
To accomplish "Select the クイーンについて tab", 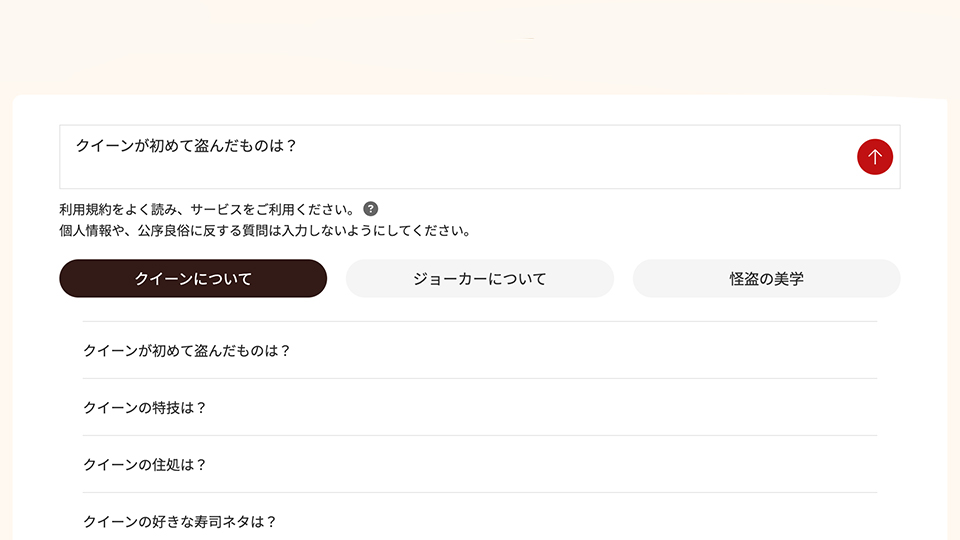I will tap(193, 279).
